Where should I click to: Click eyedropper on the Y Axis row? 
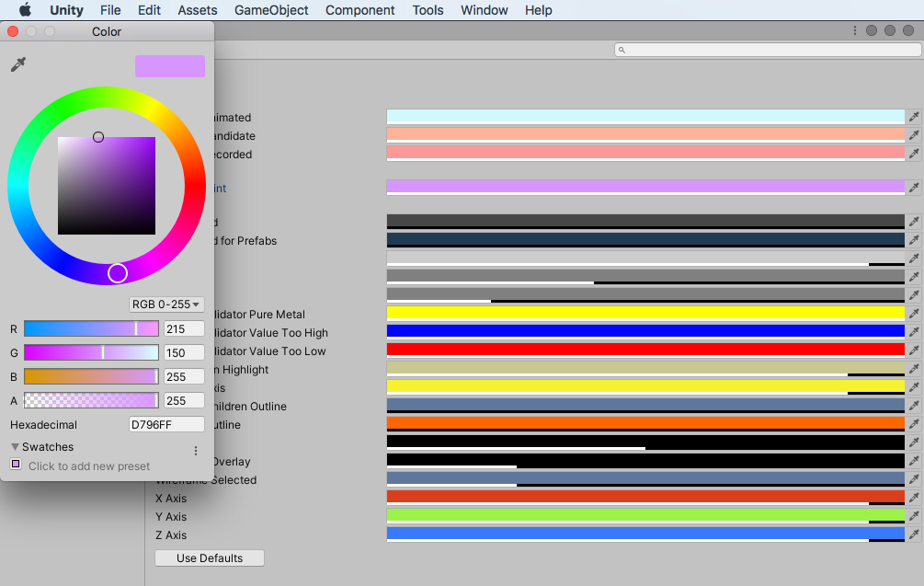click(x=914, y=516)
